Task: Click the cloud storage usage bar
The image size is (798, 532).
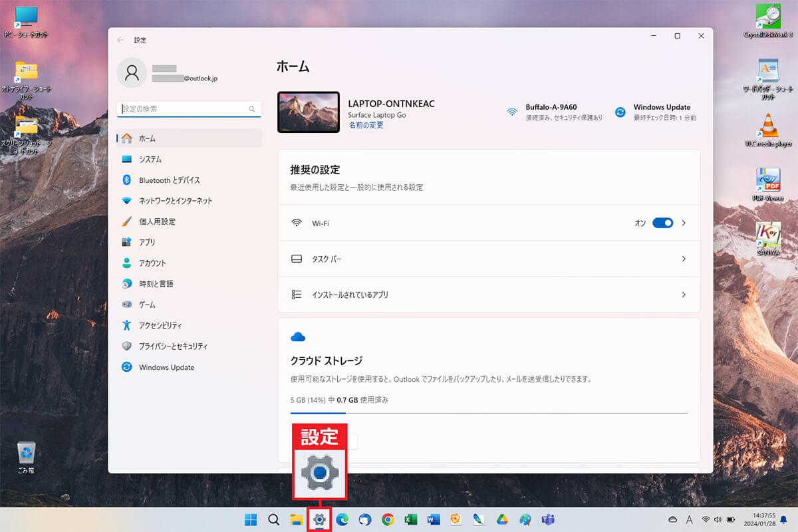Action: click(x=489, y=413)
